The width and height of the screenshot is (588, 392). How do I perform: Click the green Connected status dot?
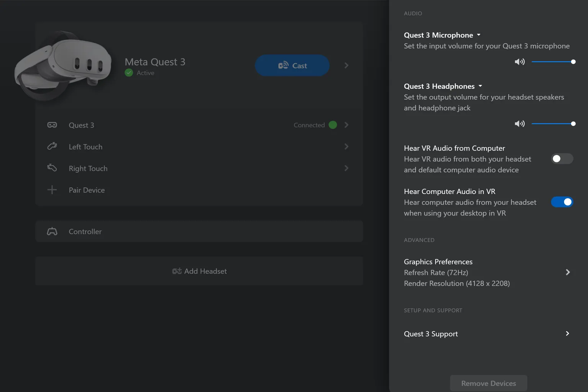point(333,125)
